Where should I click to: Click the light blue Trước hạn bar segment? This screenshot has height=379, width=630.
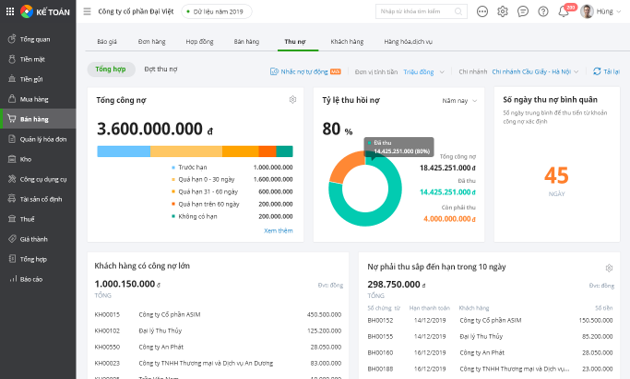click(124, 151)
